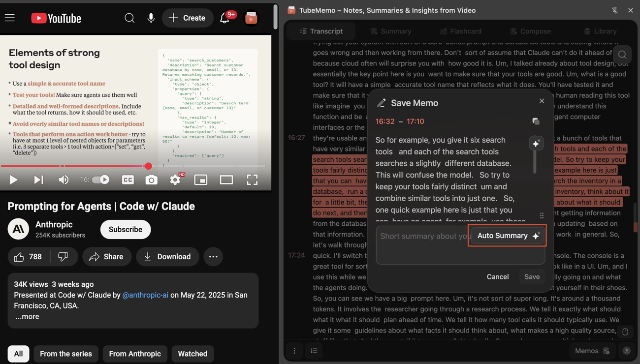This screenshot has width=640, height=364.
Task: Unpin the TubeMemo panel
Action: pos(615,10)
